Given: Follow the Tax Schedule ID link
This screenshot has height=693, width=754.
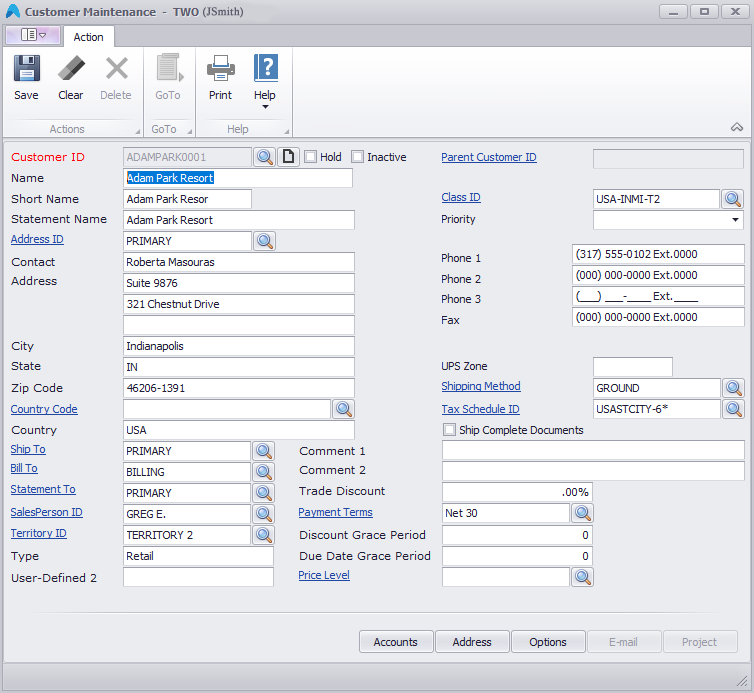Looking at the screenshot, I should pyautogui.click(x=480, y=409).
